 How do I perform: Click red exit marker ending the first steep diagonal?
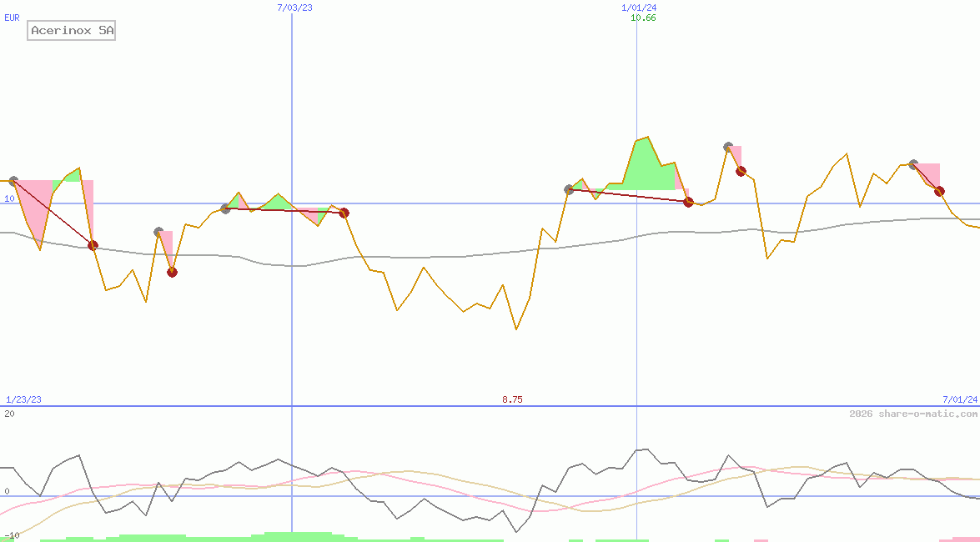point(93,245)
